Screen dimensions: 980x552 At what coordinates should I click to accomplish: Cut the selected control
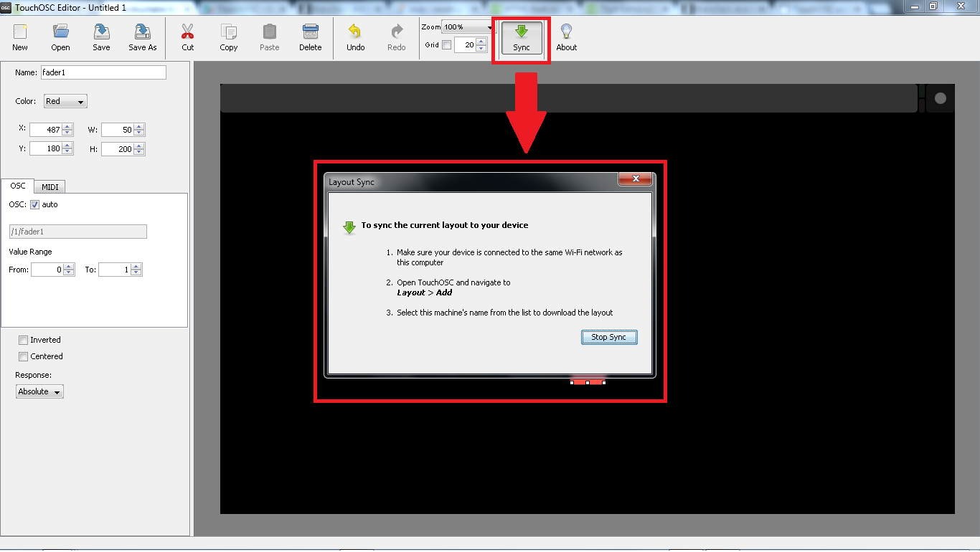(187, 38)
